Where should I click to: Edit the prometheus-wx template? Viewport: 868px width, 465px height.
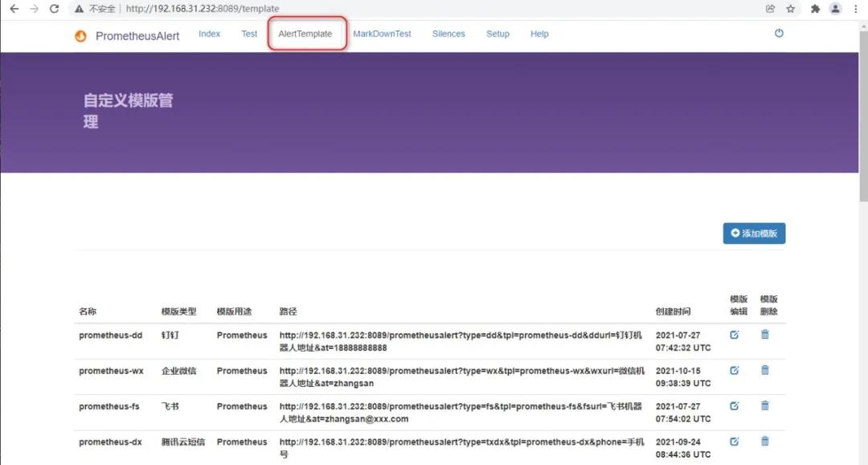(734, 370)
